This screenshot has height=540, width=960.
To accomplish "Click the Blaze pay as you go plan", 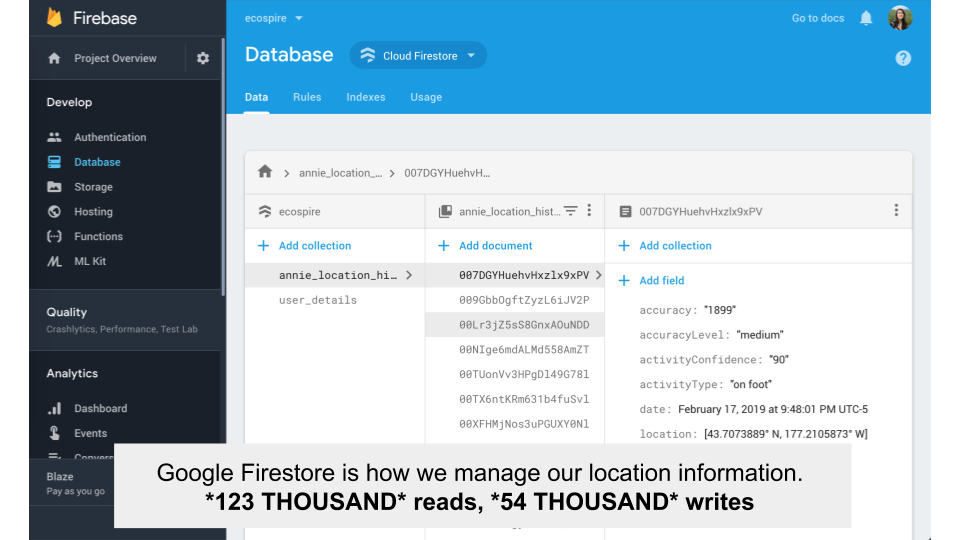I will [x=75, y=483].
